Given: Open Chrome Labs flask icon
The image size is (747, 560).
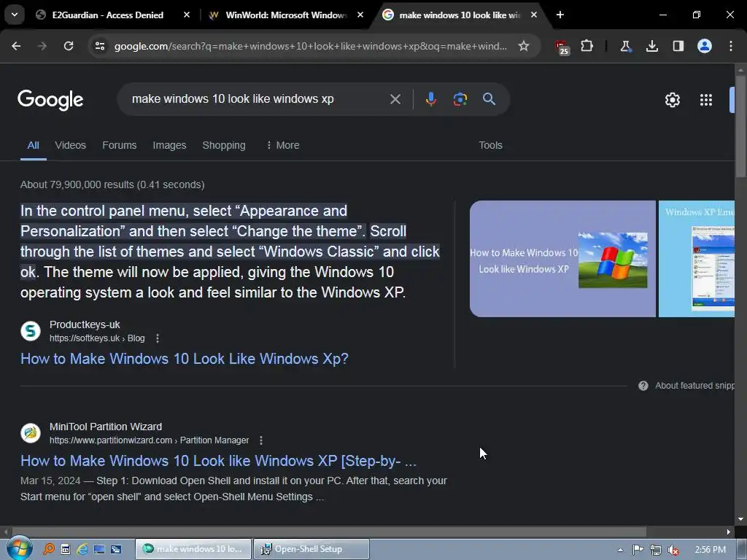Looking at the screenshot, I should [625, 46].
